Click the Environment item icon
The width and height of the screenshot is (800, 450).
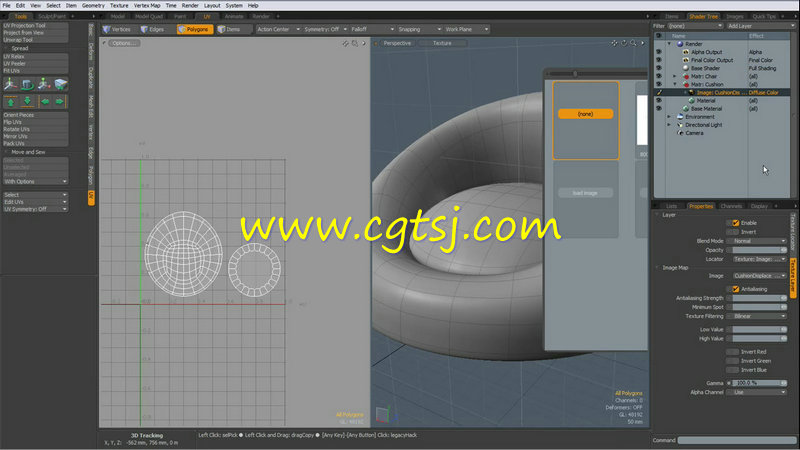pyautogui.click(x=680, y=117)
